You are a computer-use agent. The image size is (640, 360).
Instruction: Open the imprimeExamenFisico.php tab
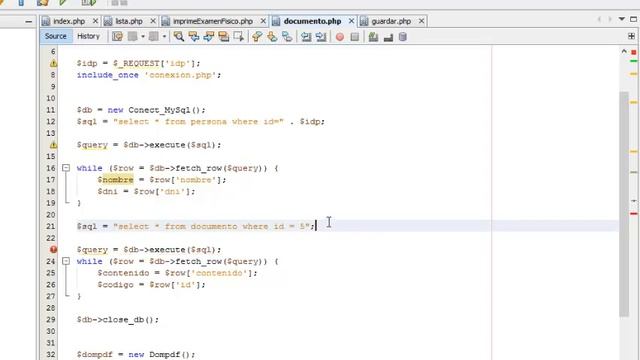(213, 21)
